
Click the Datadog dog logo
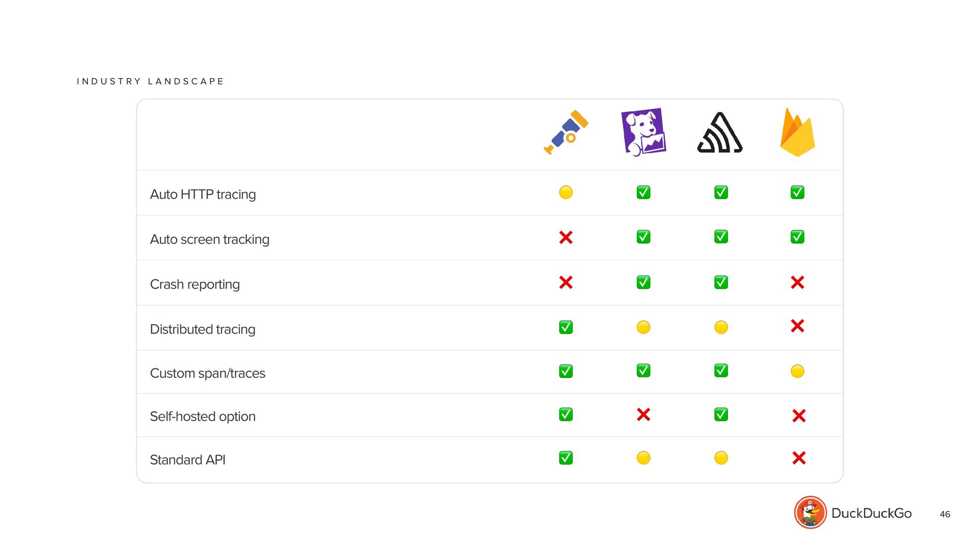(643, 132)
